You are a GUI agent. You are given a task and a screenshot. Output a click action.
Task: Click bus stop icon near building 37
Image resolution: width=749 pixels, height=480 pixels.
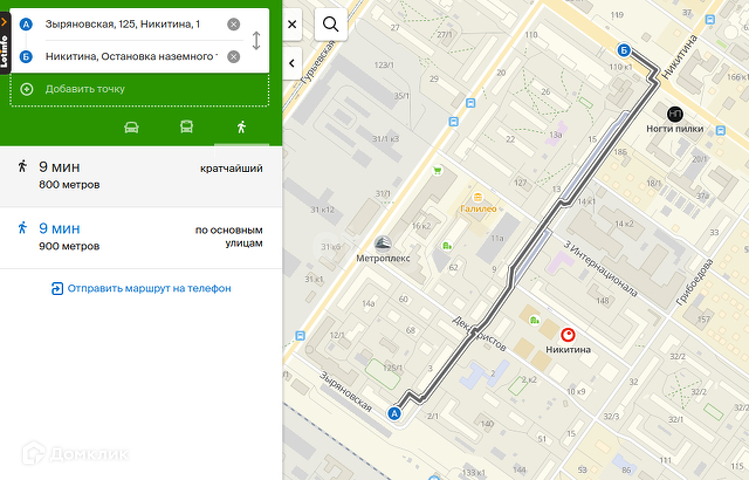click(710, 20)
